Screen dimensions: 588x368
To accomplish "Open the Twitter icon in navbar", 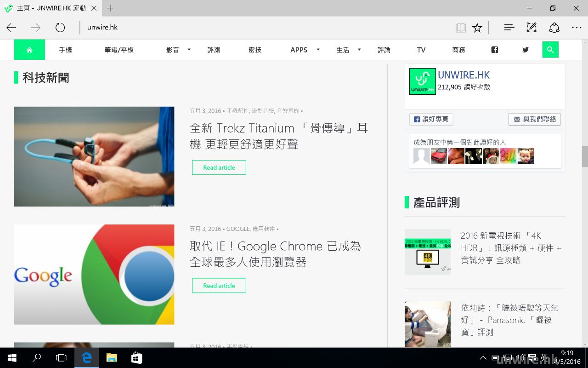I will point(526,50).
